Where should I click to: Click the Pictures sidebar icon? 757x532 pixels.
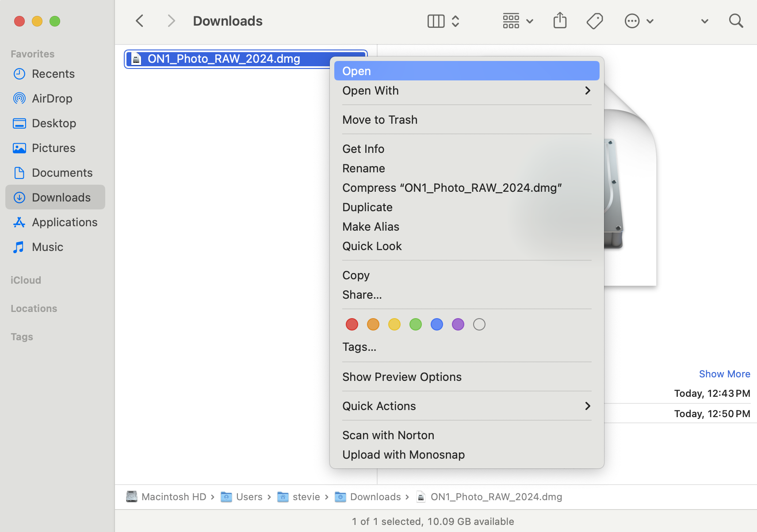(x=19, y=148)
